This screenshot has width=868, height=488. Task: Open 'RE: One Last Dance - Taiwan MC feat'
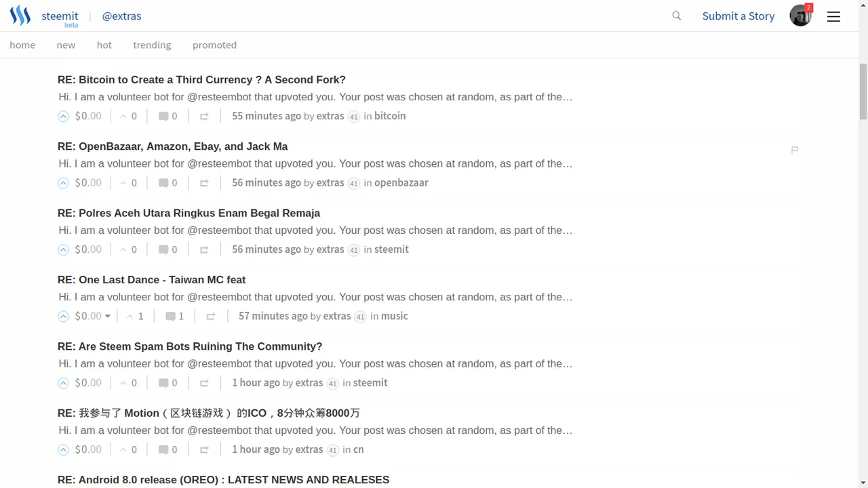point(151,279)
